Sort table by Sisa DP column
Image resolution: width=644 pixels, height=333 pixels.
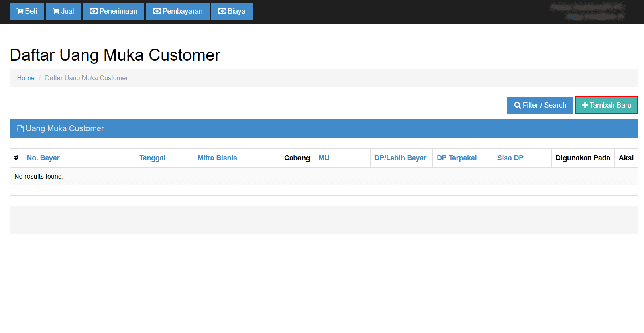tap(510, 158)
